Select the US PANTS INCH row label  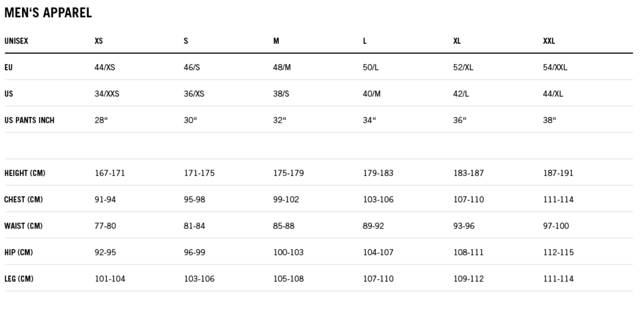(x=29, y=120)
